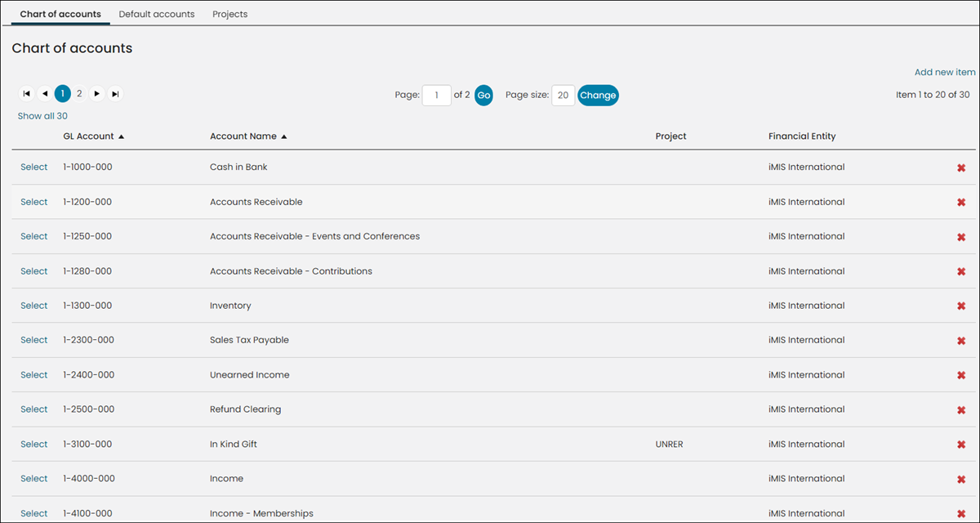Image resolution: width=980 pixels, height=523 pixels.
Task: Select page 2 in the pager
Action: point(80,94)
